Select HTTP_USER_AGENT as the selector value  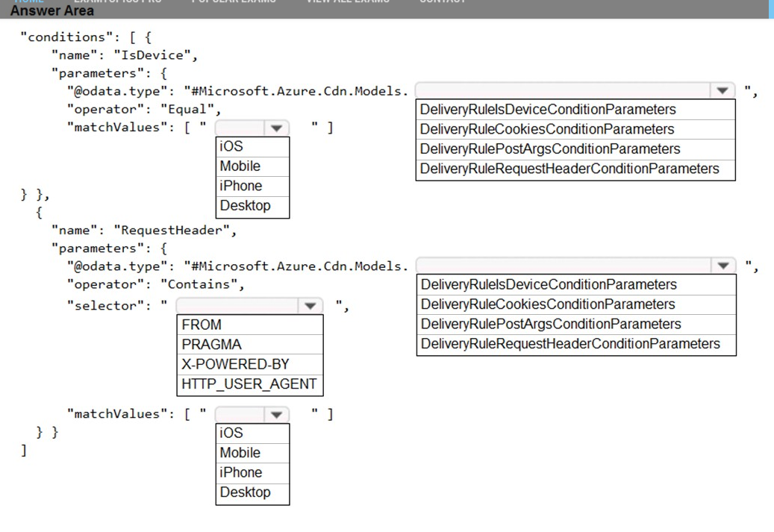pos(250,384)
